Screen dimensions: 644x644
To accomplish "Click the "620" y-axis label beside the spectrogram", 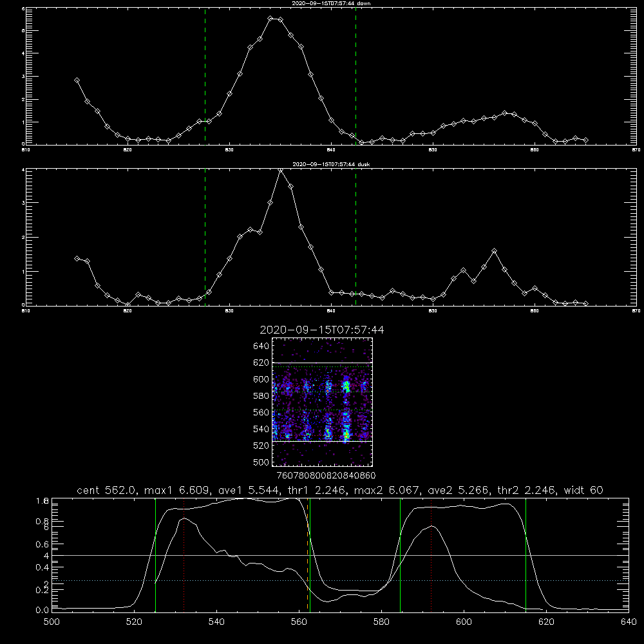I will (261, 363).
